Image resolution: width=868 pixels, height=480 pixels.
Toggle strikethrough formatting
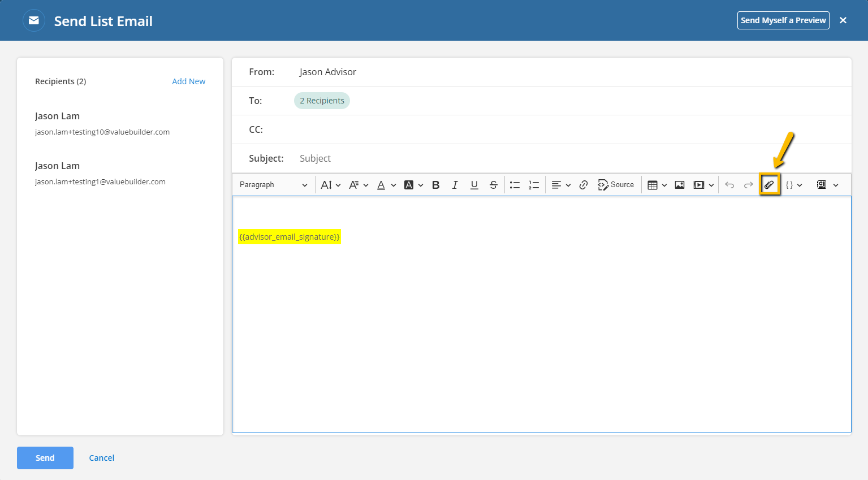coord(493,185)
